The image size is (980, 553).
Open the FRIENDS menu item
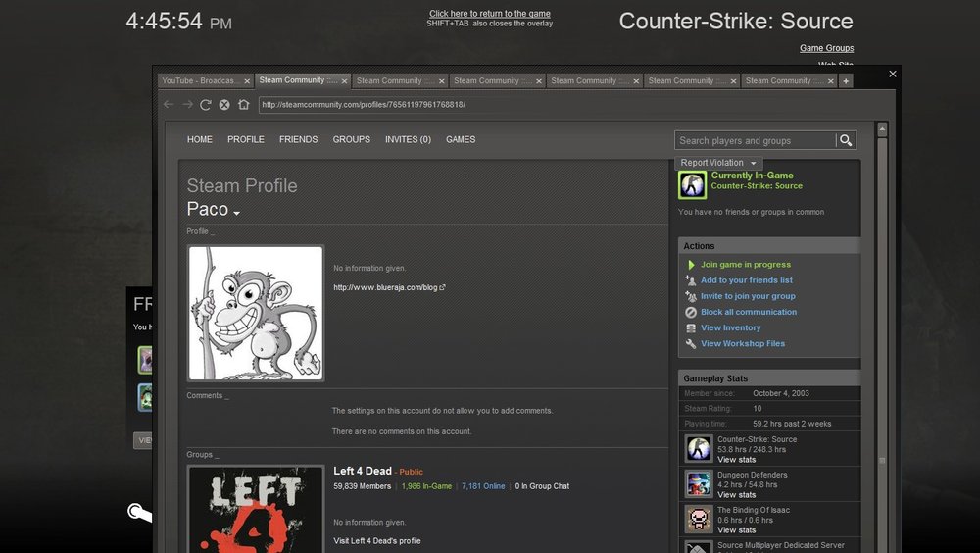(298, 139)
